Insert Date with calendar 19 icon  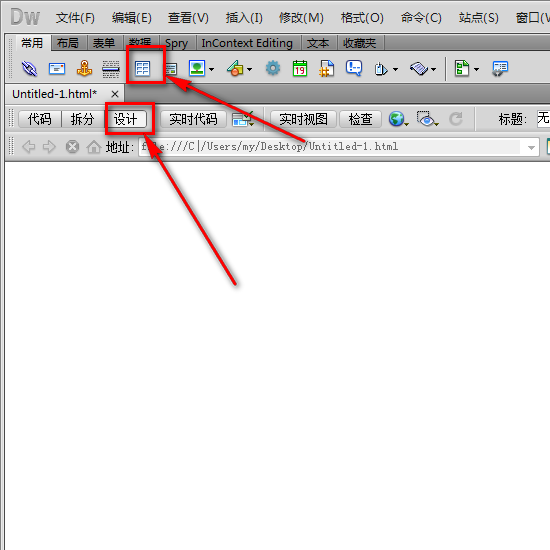click(300, 68)
